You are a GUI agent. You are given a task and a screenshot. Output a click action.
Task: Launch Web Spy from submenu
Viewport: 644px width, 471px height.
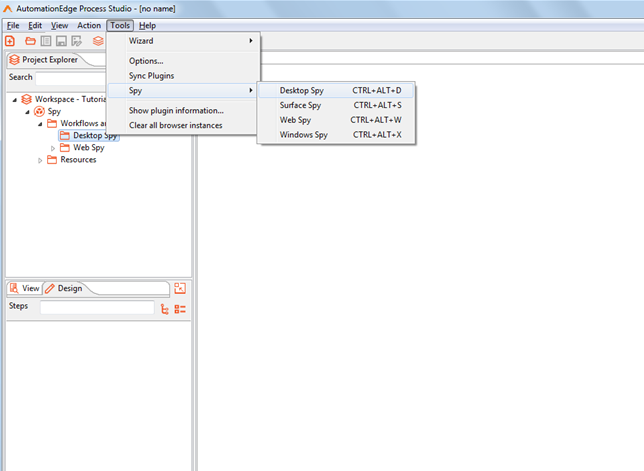click(336, 120)
